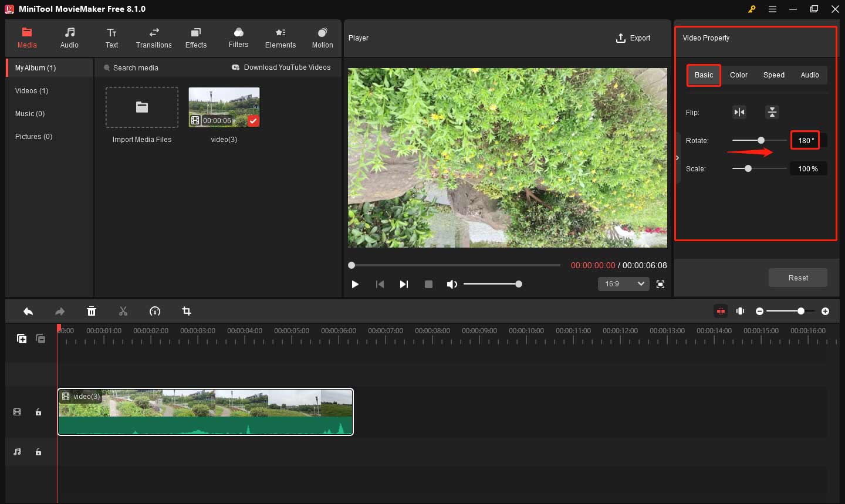This screenshot has height=504, width=845.
Task: Click the player seek bar
Action: [x=455, y=265]
